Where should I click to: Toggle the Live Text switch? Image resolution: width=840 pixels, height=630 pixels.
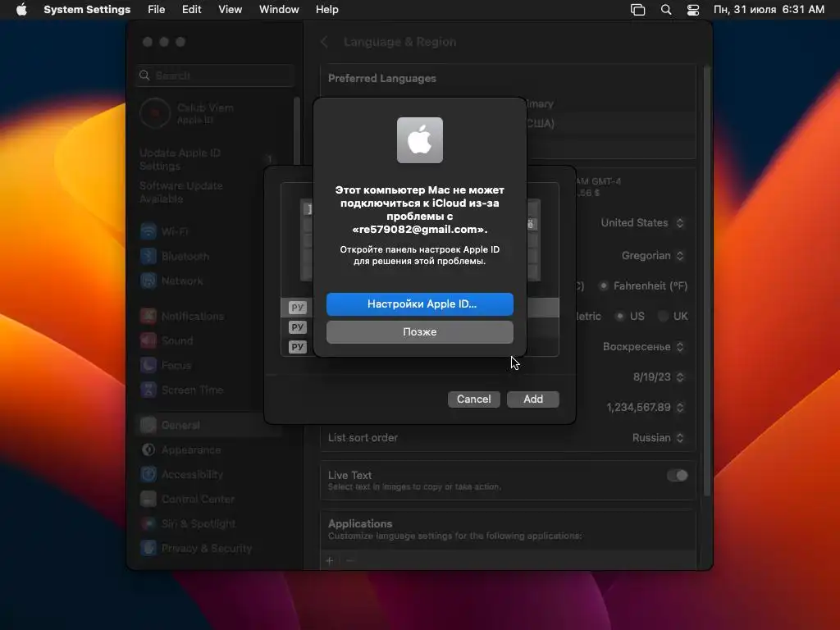point(677,476)
